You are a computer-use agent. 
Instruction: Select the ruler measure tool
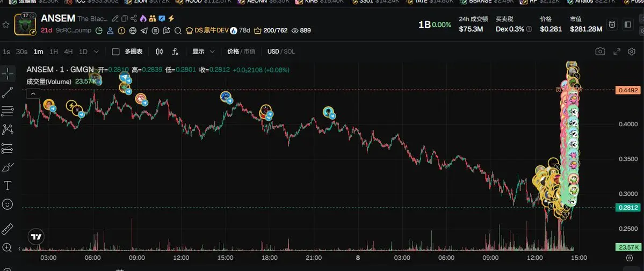coord(8,229)
